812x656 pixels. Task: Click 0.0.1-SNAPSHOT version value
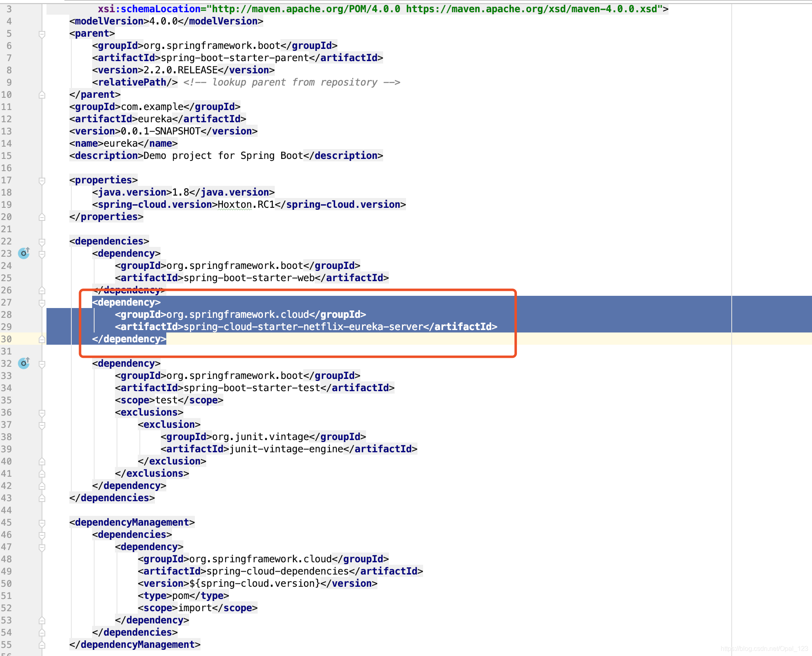tap(161, 131)
